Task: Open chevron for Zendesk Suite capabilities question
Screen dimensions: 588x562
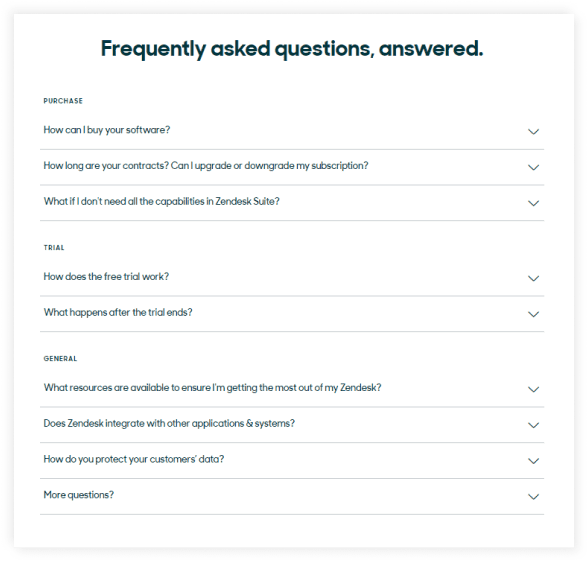Action: [x=533, y=203]
